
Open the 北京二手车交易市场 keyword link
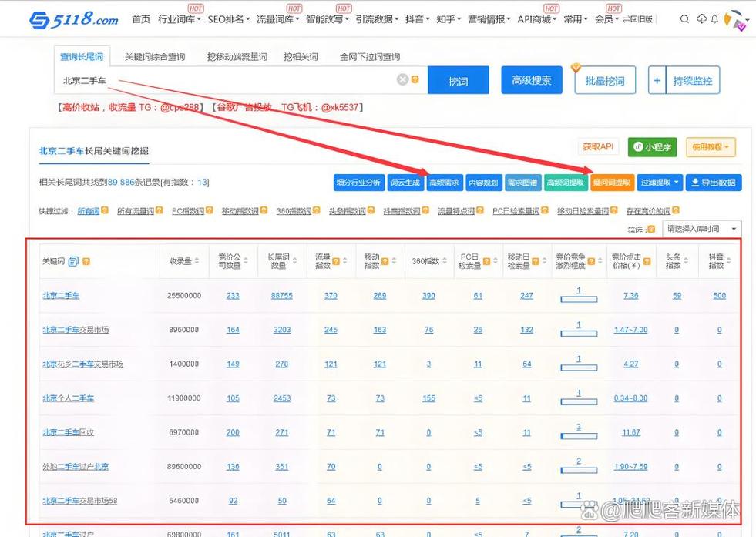[76, 330]
